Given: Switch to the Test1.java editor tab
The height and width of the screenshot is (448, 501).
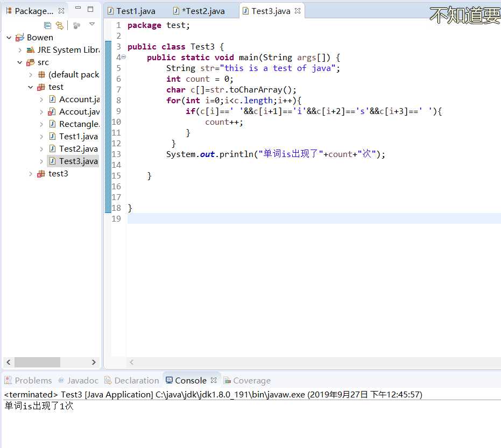Looking at the screenshot, I should click(x=136, y=11).
